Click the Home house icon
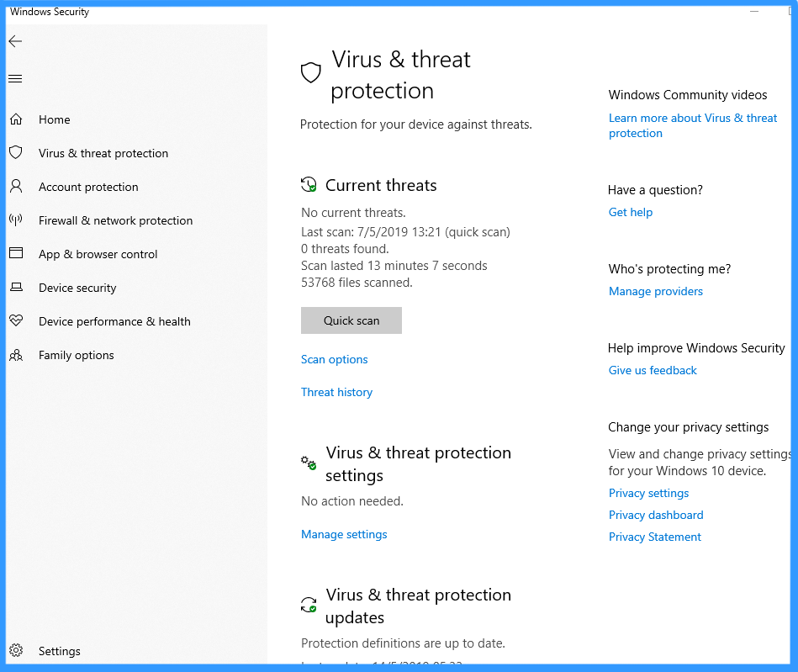This screenshot has height=672, width=798. coord(16,119)
